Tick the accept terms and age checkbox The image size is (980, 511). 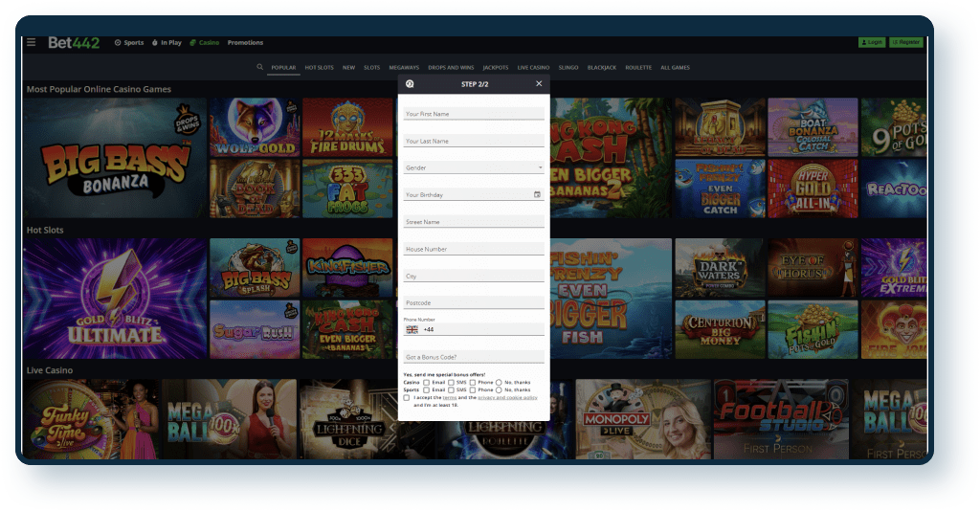tap(406, 398)
